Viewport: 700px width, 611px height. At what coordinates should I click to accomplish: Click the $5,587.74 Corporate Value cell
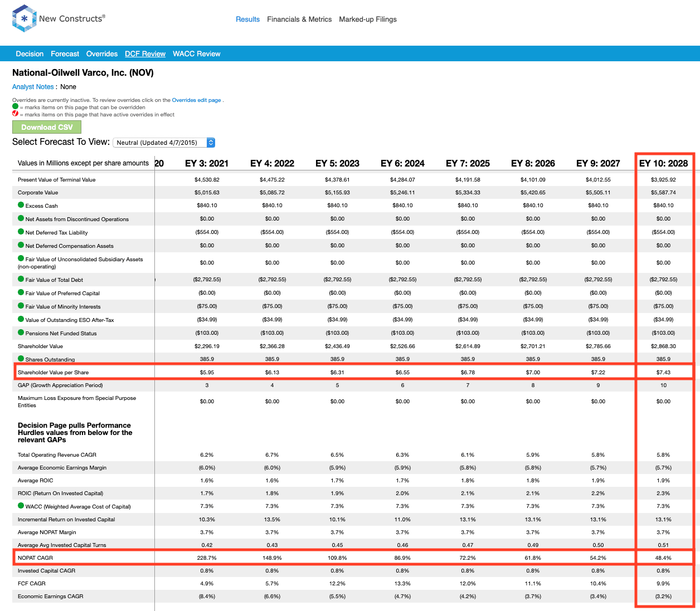tap(663, 192)
